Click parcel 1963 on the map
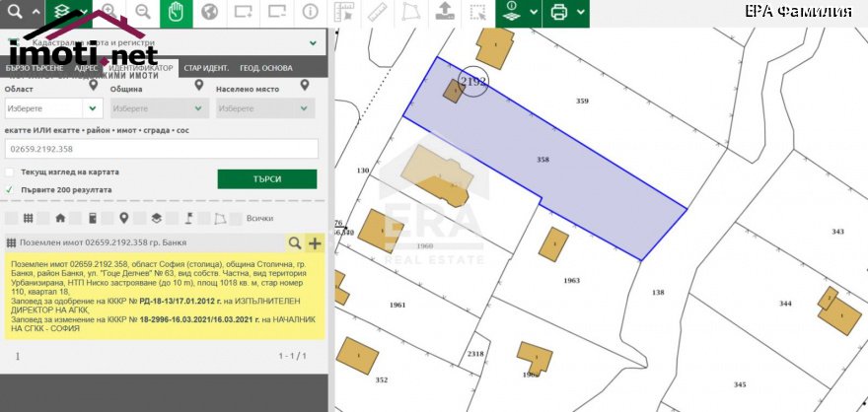 coord(571,280)
